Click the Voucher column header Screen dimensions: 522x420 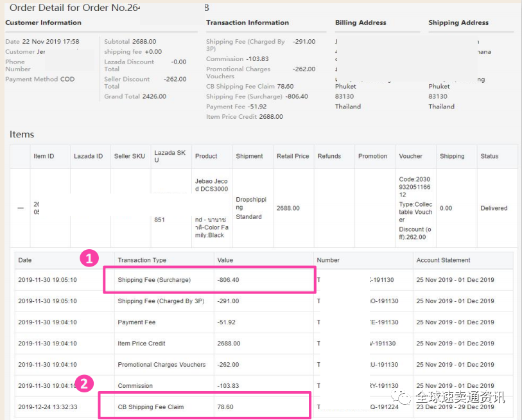(x=410, y=156)
